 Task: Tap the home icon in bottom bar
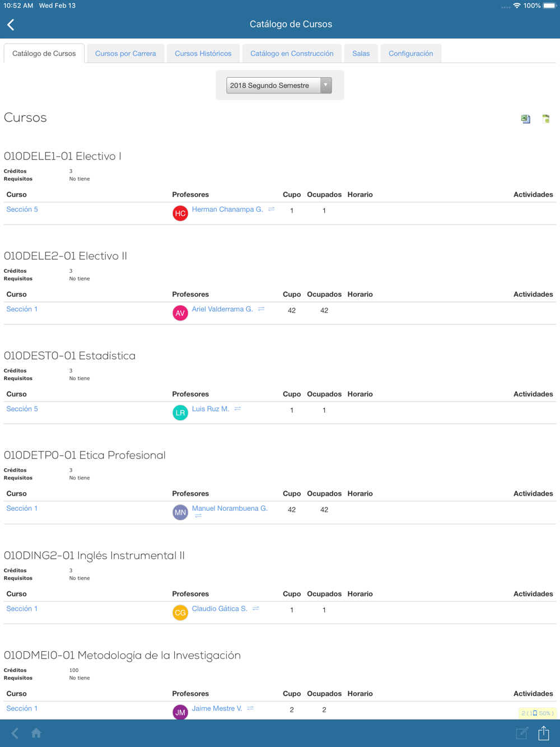[36, 733]
